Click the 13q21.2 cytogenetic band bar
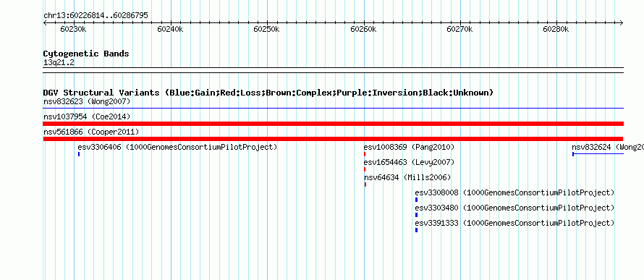Image resolution: width=644 pixels, height=280 pixels. (334, 70)
